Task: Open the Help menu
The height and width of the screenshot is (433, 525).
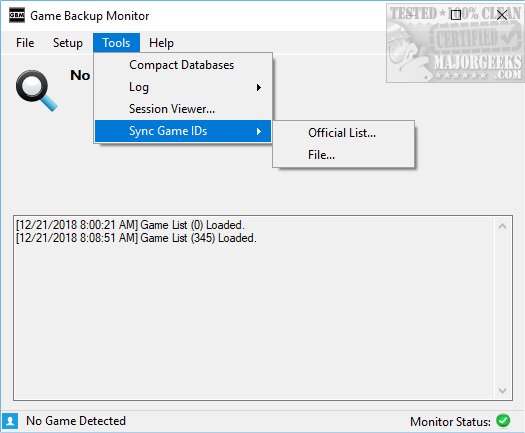Action: coord(161,43)
